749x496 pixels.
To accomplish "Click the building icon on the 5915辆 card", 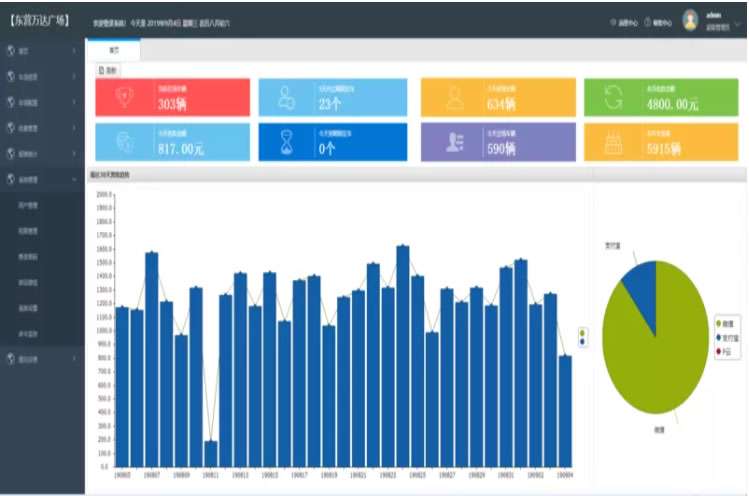I will pos(613,143).
